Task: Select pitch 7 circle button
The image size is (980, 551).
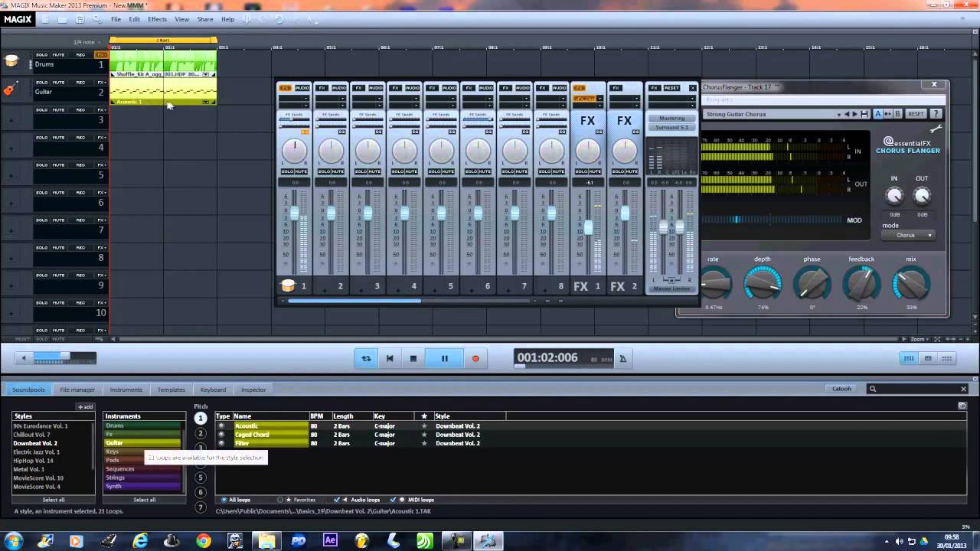Action: (x=201, y=507)
